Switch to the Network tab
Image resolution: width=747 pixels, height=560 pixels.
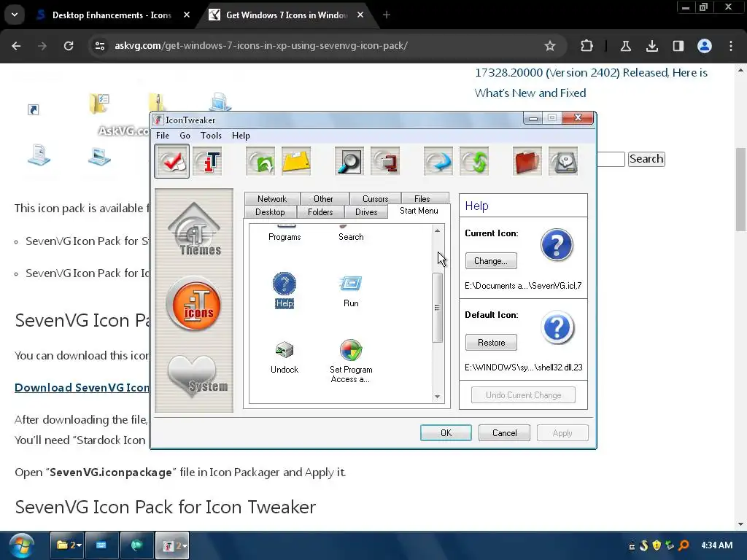click(x=272, y=198)
